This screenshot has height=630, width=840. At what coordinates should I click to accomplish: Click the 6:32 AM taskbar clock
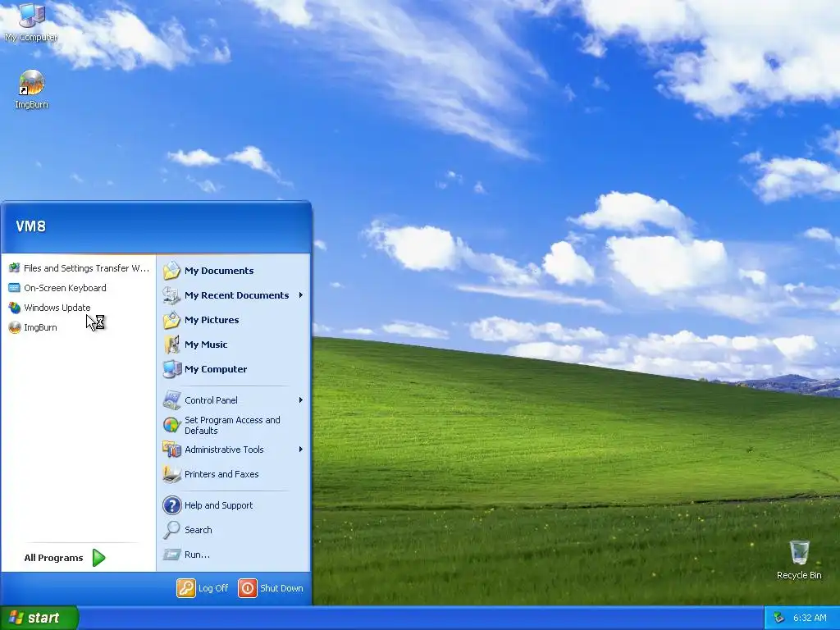coord(810,618)
